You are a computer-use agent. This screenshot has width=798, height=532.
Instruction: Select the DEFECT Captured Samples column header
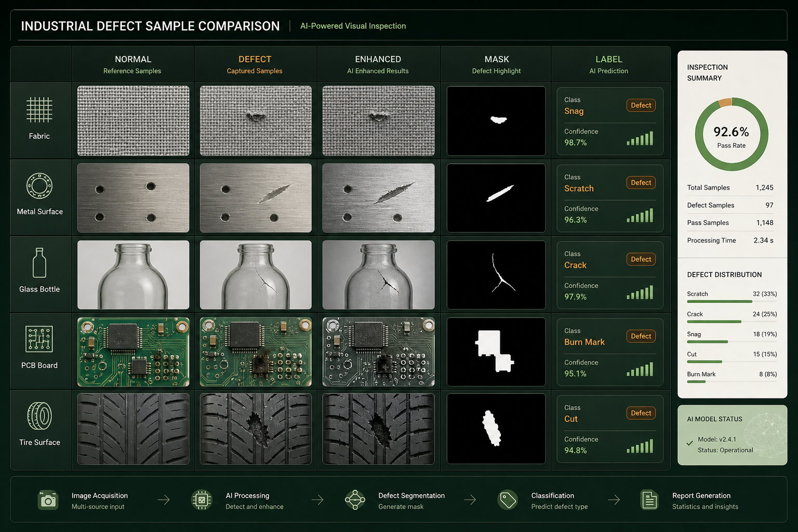[x=255, y=64]
